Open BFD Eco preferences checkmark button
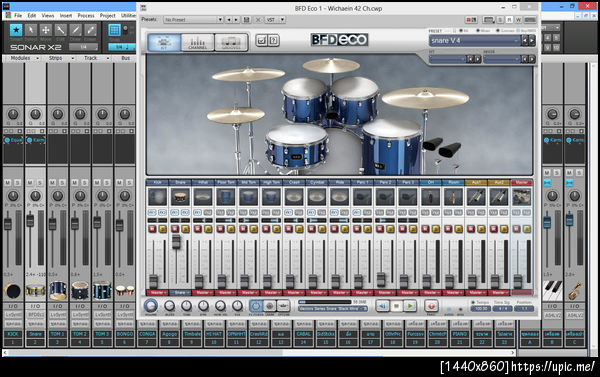The width and height of the screenshot is (600, 377). (262, 40)
